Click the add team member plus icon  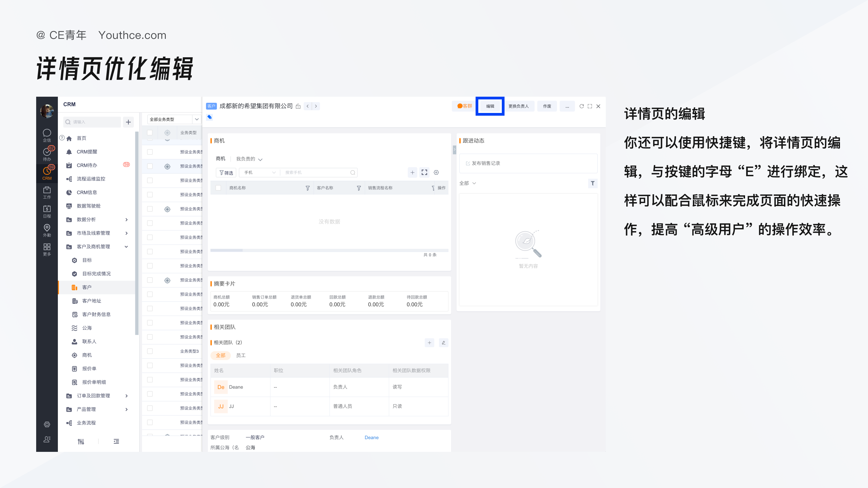(x=429, y=343)
